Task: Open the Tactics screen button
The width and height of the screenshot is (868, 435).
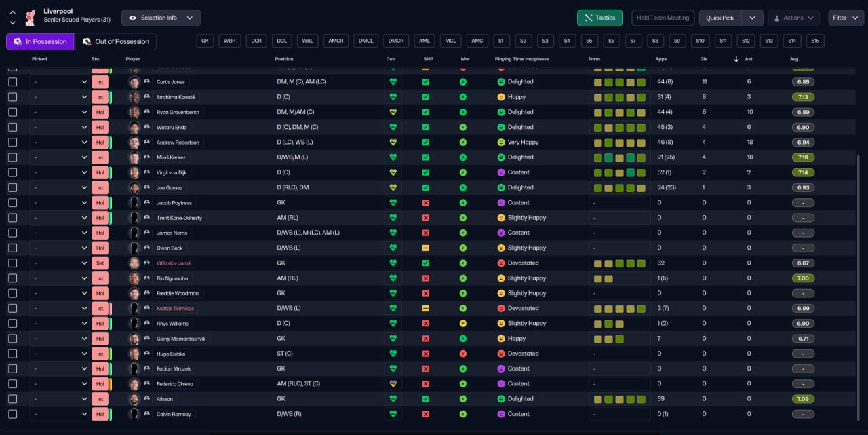Action: (599, 18)
